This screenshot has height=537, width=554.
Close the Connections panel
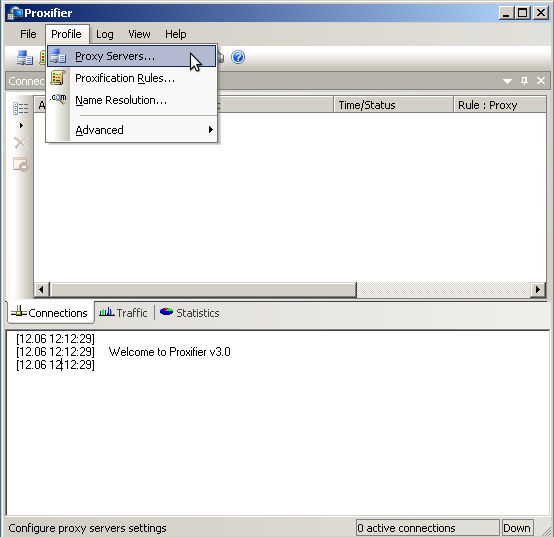541,81
